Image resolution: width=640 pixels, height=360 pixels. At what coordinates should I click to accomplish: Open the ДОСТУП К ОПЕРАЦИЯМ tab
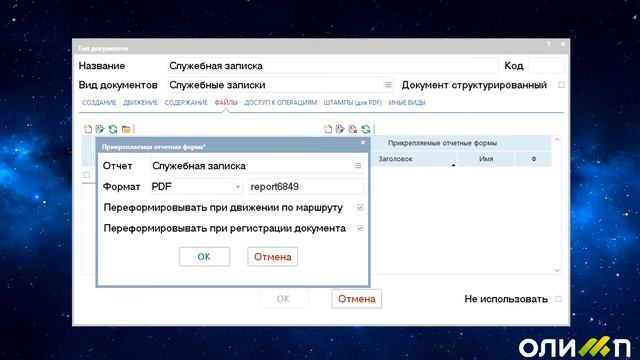pos(280,103)
